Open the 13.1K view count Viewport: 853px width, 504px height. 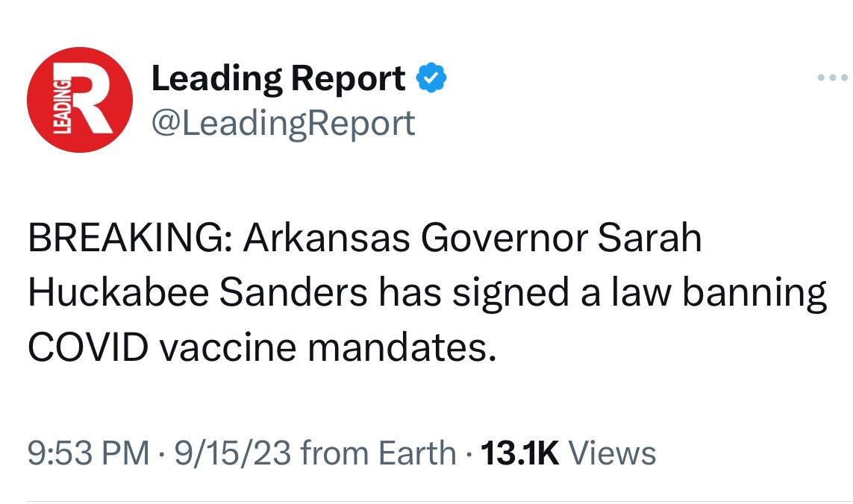click(x=520, y=453)
